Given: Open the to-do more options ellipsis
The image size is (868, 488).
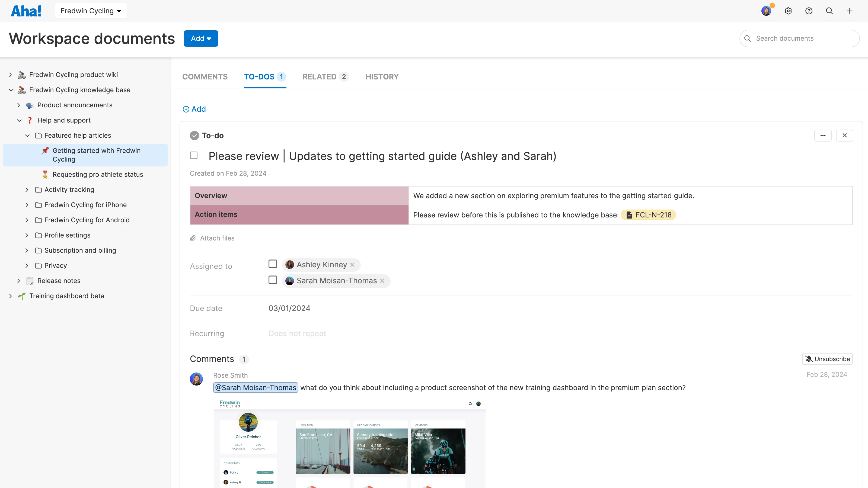Looking at the screenshot, I should pos(823,135).
